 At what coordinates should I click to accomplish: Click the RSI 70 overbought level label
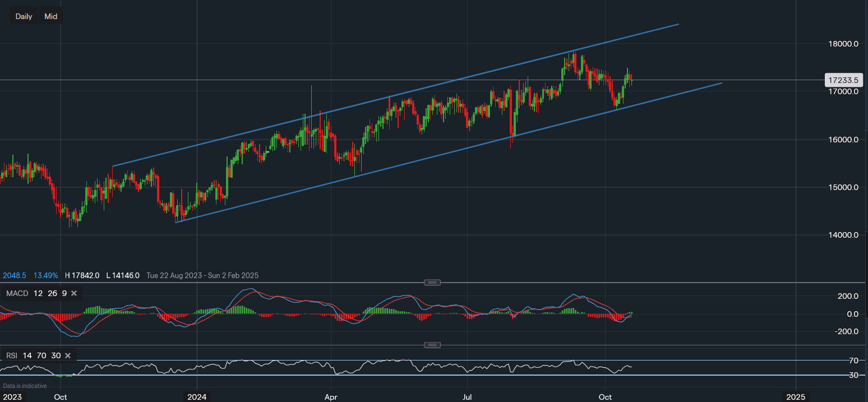(854, 360)
